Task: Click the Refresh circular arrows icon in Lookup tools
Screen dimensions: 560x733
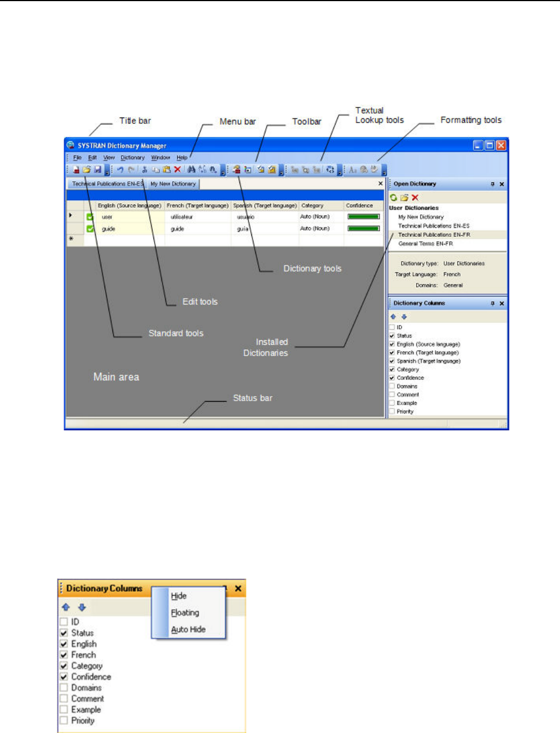Action: pyautogui.click(x=330, y=169)
